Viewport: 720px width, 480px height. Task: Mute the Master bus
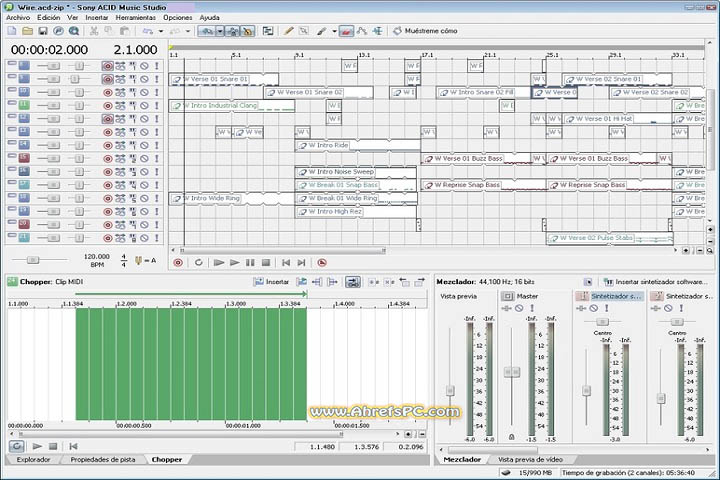coord(519,308)
